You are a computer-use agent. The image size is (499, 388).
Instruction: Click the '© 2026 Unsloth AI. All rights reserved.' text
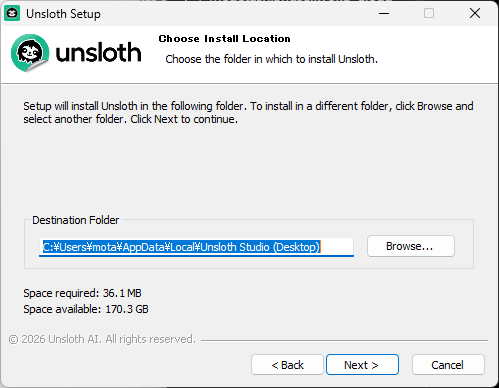[102, 339]
